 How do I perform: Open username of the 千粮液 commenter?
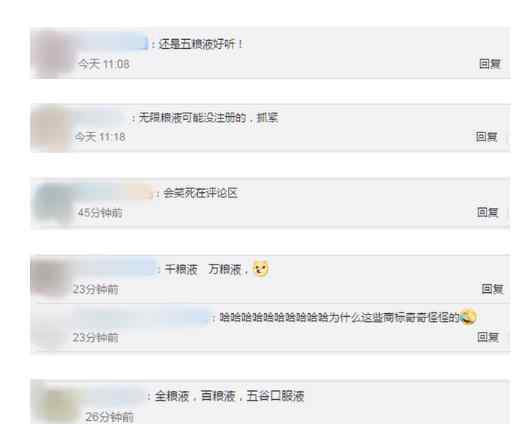[x=117, y=269]
